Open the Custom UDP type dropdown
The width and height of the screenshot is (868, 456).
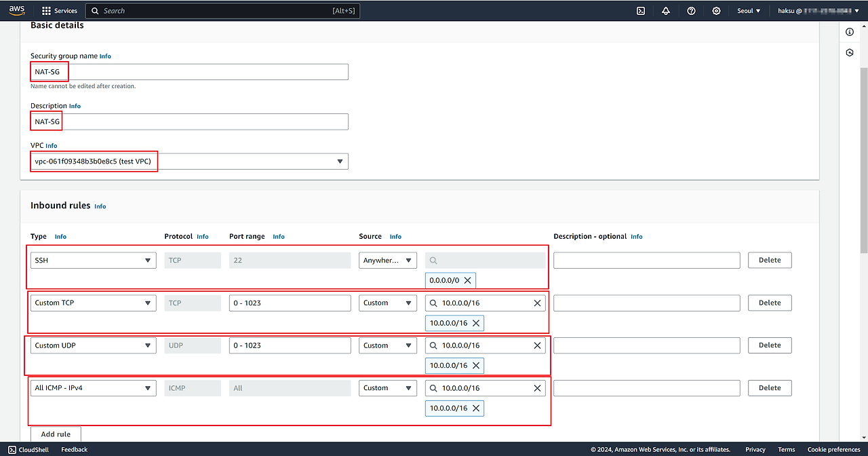click(93, 345)
